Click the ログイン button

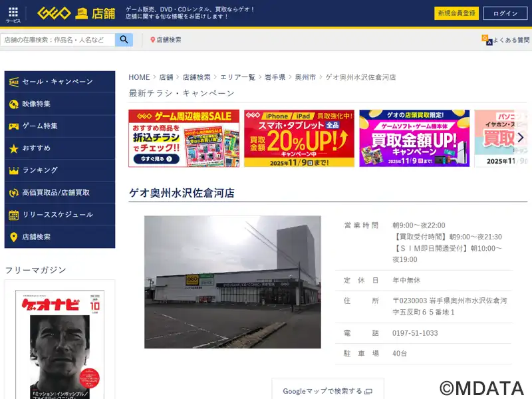pos(505,13)
